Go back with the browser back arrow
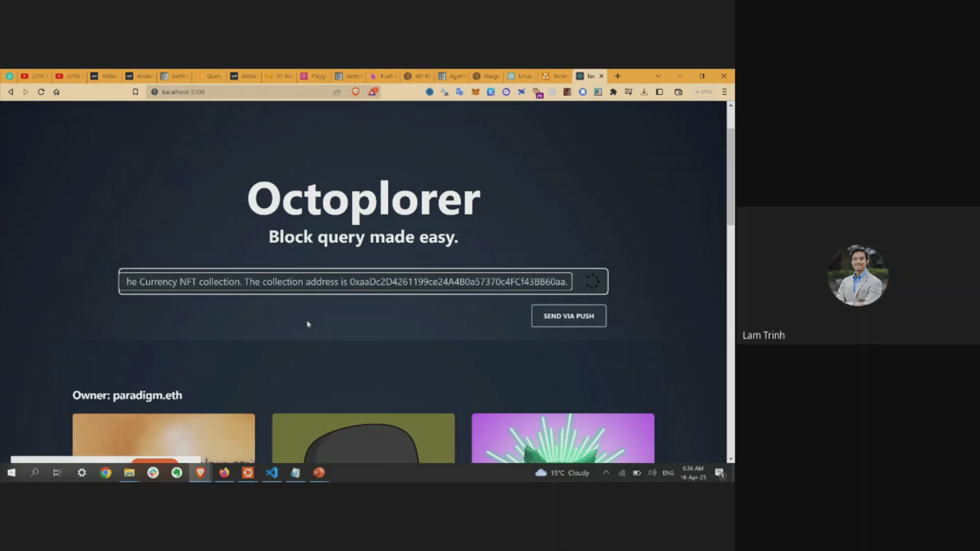This screenshot has width=980, height=551. pos(11,92)
